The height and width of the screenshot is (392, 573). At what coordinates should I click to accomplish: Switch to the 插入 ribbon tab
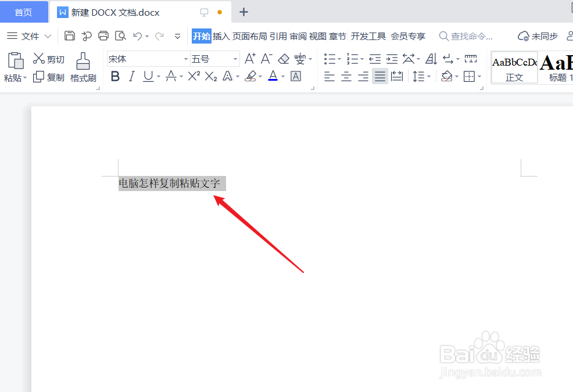pos(221,35)
